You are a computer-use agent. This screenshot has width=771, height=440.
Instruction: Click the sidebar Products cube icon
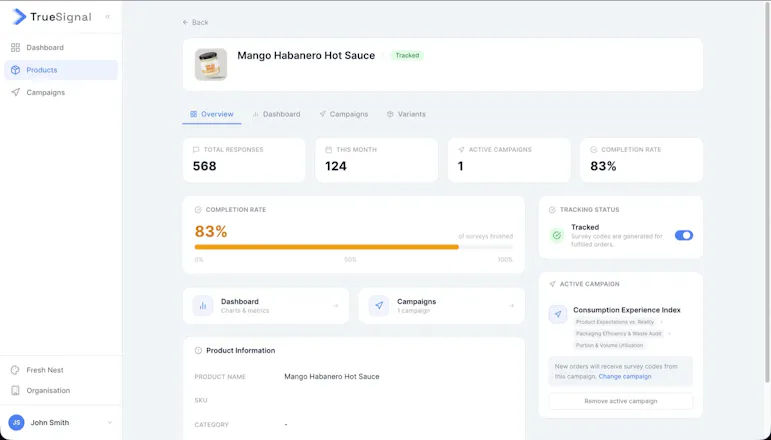[x=15, y=70]
